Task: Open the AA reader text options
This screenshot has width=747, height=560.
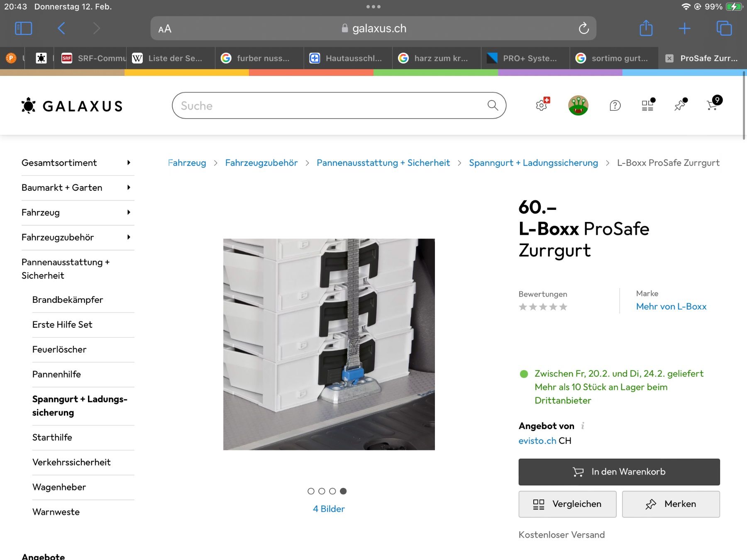Action: pos(165,29)
